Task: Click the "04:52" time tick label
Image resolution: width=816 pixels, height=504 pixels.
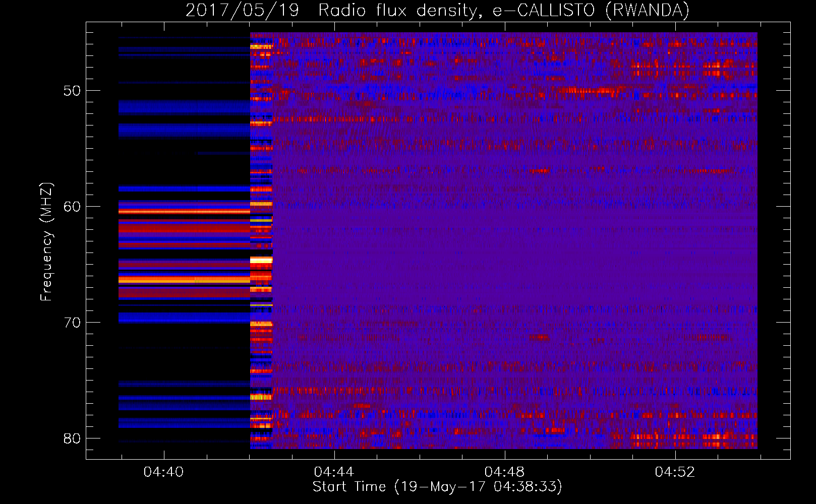Action: [675, 472]
